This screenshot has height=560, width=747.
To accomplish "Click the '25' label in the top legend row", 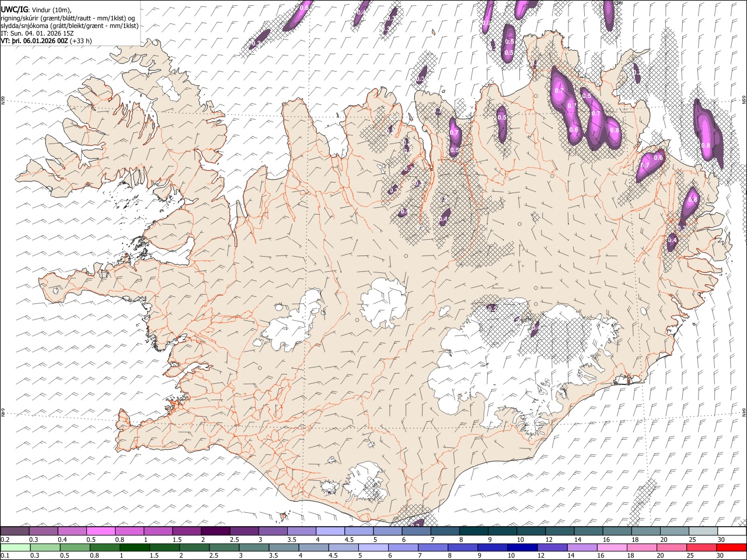I will [693, 540].
